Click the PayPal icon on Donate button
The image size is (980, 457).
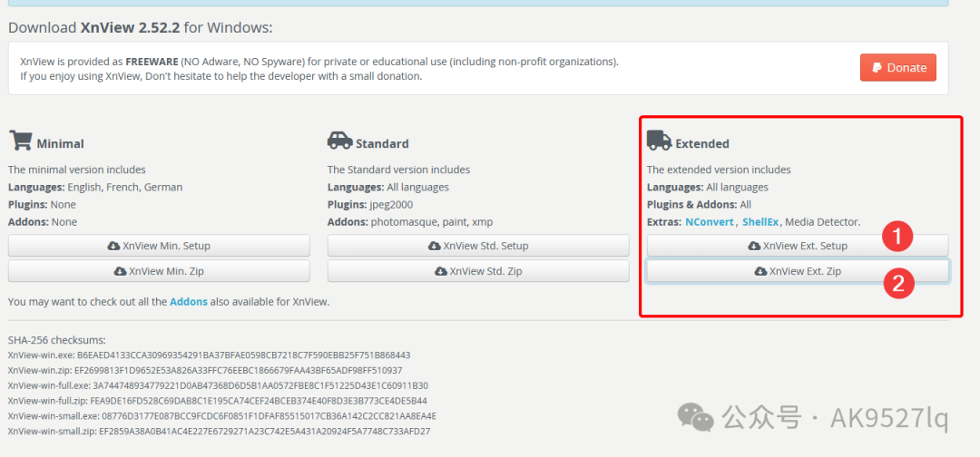click(x=877, y=68)
